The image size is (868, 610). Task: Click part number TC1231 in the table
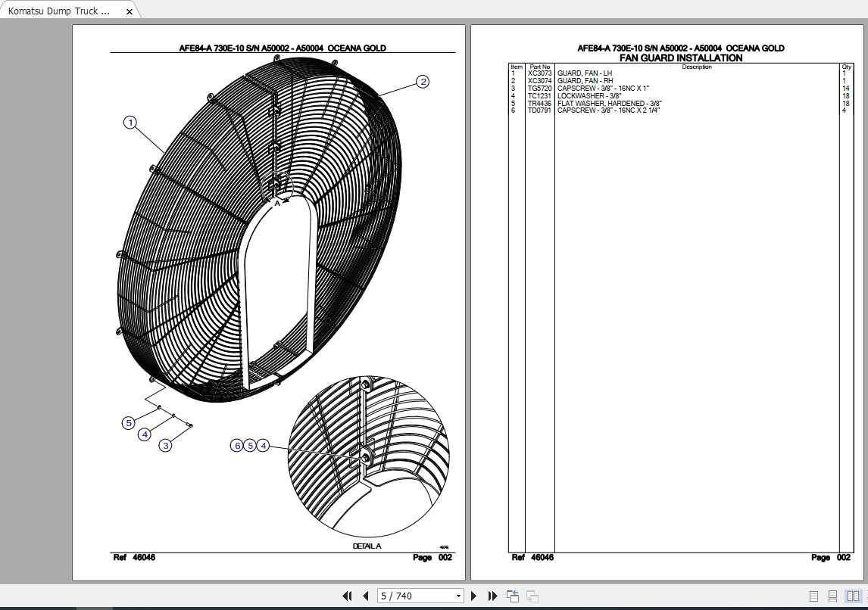coord(540,95)
